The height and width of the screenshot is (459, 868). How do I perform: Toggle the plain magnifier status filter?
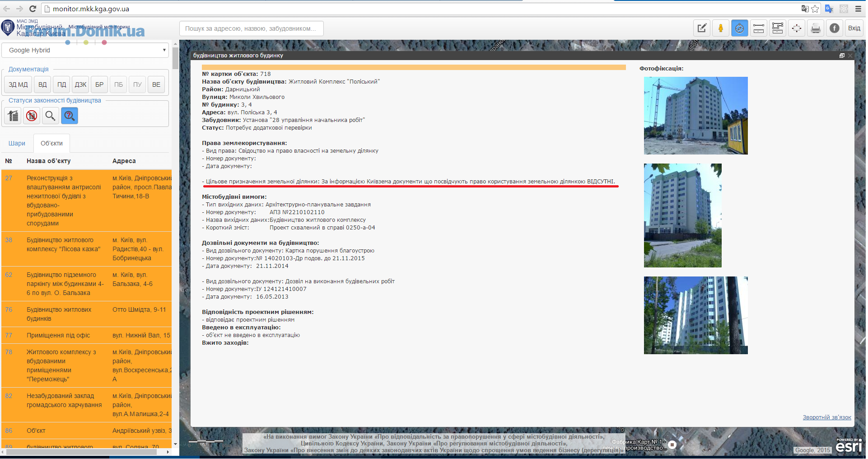click(x=50, y=116)
